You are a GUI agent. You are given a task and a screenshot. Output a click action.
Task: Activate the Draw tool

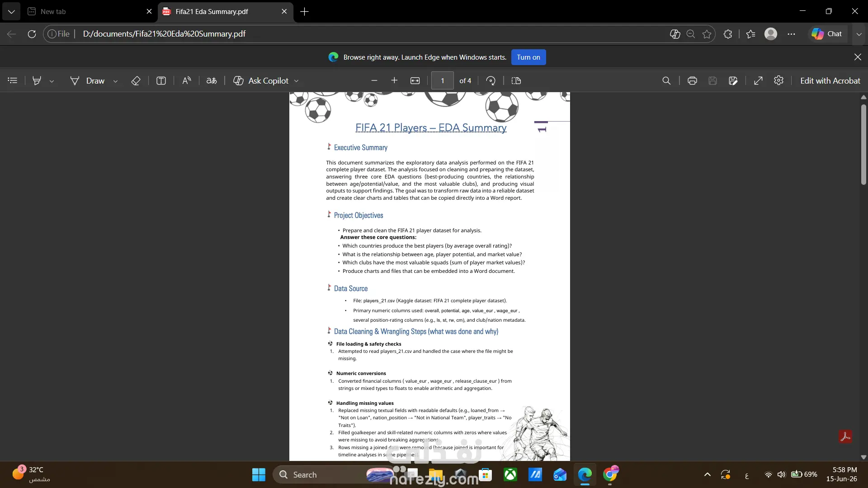(87, 80)
